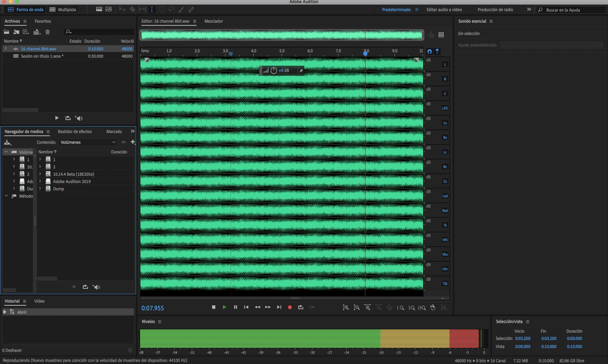Expand the 16 channel 8bit.wav file entry
This screenshot has height=364, width=608.
[5, 49]
